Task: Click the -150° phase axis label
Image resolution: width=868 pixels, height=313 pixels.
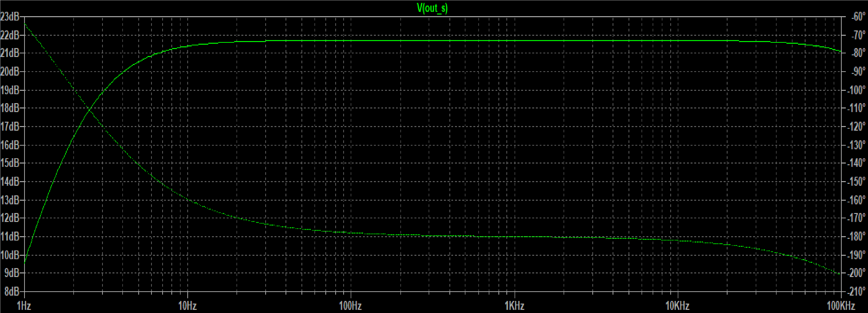Action: (857, 181)
